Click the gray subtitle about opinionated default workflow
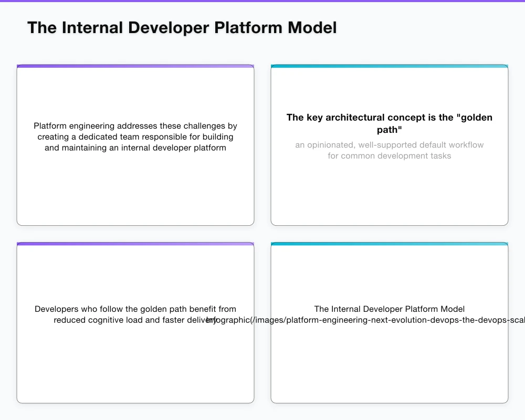This screenshot has width=525, height=420. pyautogui.click(x=389, y=150)
